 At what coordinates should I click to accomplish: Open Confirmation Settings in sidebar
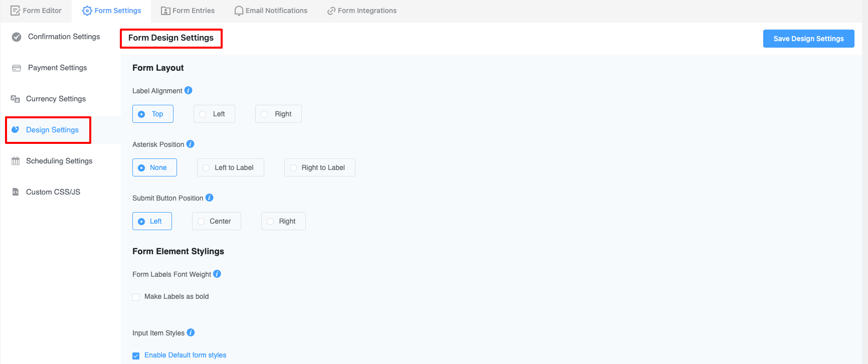[x=61, y=37]
